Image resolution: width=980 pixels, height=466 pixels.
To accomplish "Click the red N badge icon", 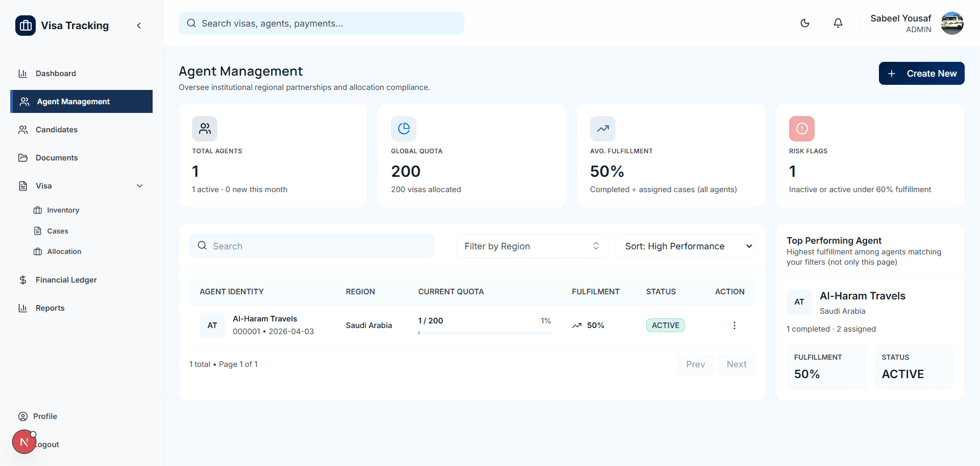I will (24, 442).
